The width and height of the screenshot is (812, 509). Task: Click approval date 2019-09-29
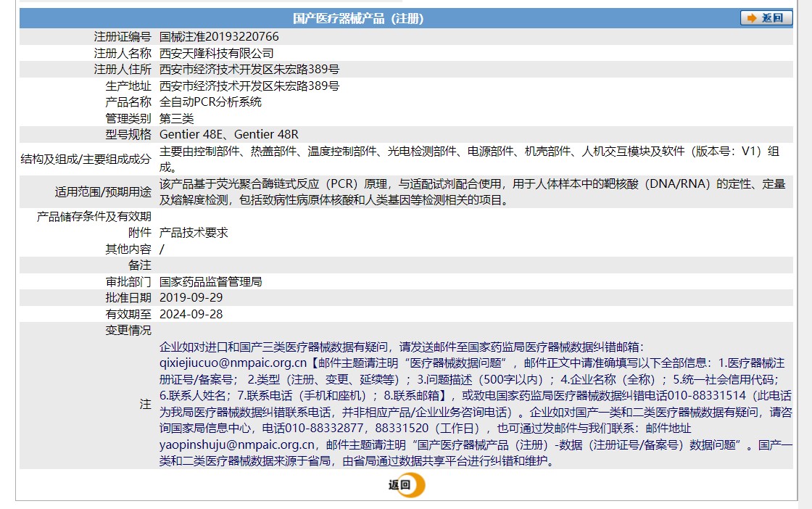(191, 298)
